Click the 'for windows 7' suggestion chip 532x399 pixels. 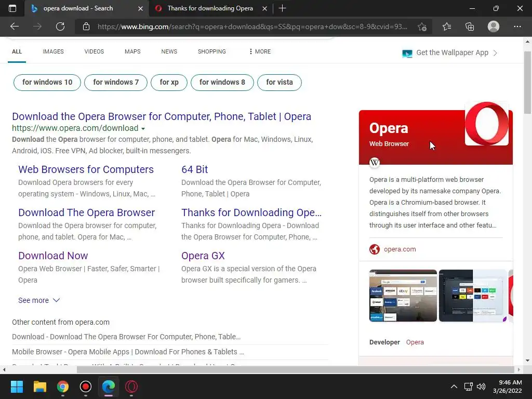coord(116,83)
